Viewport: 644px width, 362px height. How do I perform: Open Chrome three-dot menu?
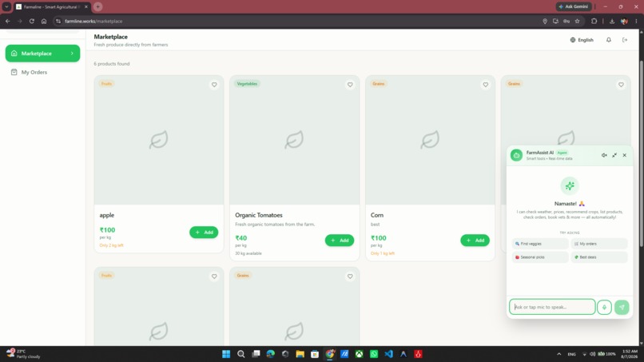coord(636,21)
